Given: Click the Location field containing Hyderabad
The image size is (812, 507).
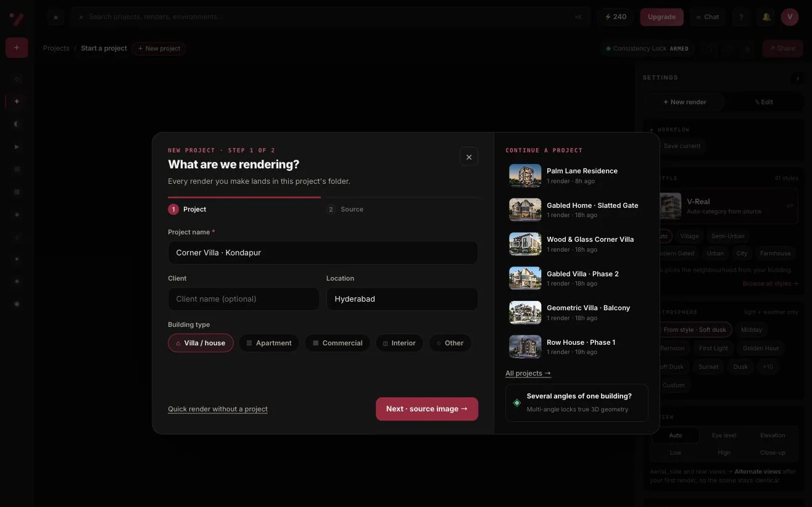Looking at the screenshot, I should 402,299.
